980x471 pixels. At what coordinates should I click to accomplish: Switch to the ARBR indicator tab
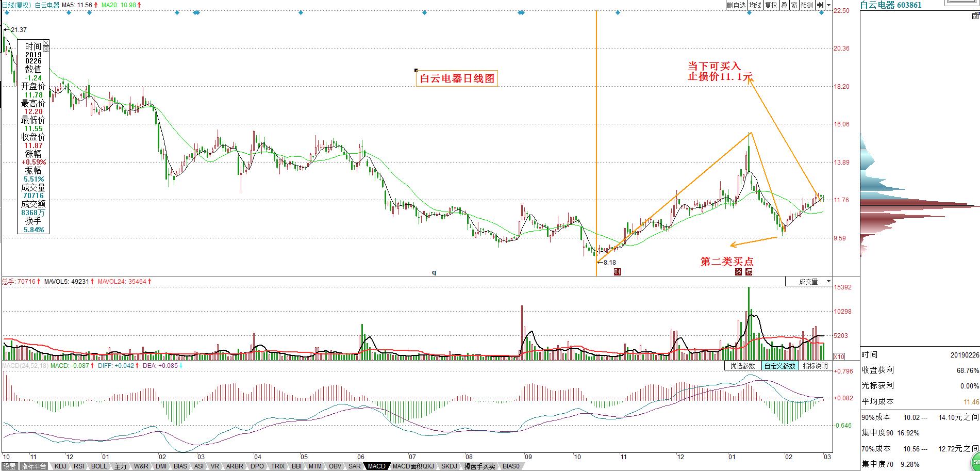(x=235, y=466)
